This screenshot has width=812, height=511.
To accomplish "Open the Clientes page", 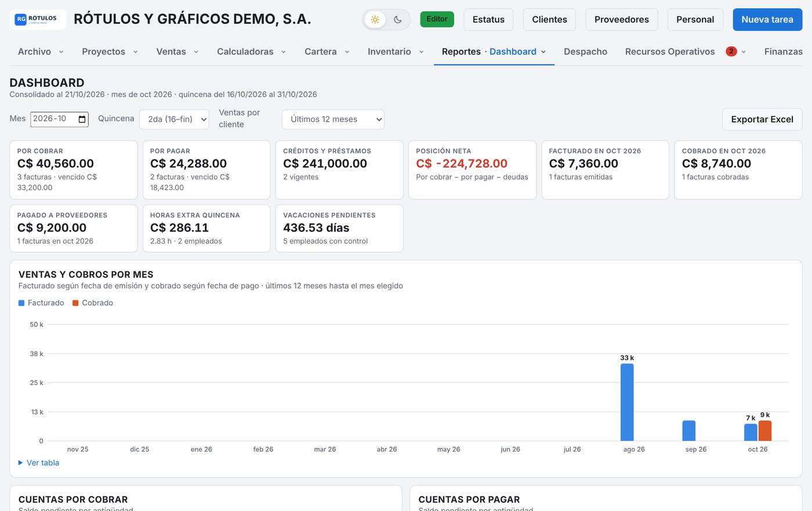I will click(x=549, y=19).
